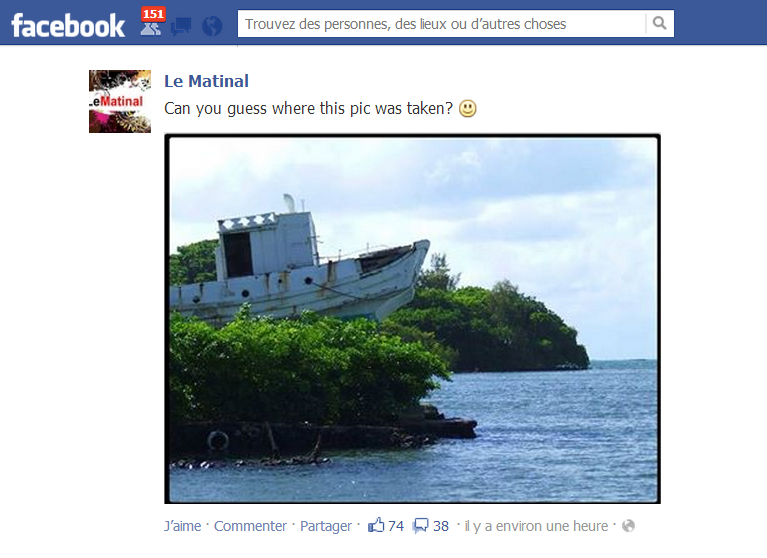Click the search magnifying glass button
The image size is (767, 558).
659,23
